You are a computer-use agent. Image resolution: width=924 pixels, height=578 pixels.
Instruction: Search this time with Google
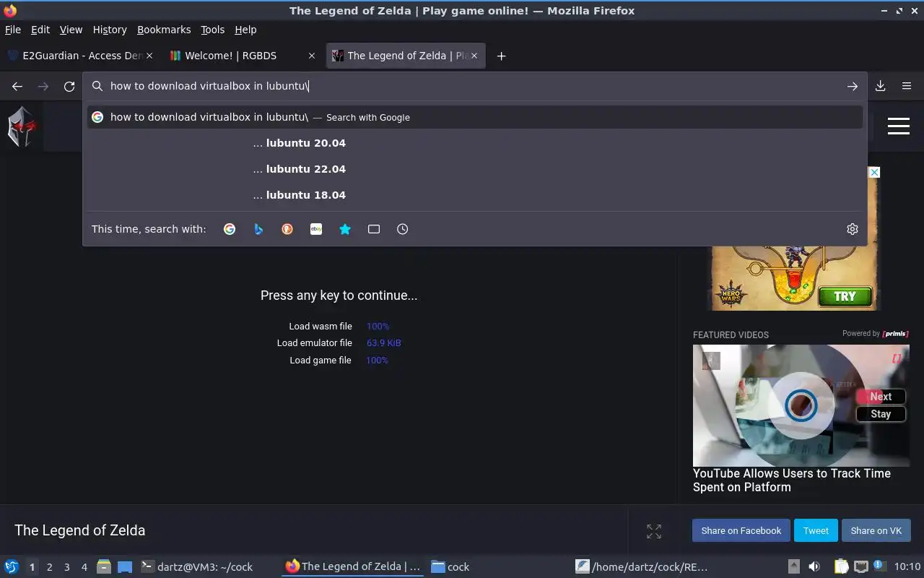[230, 229]
